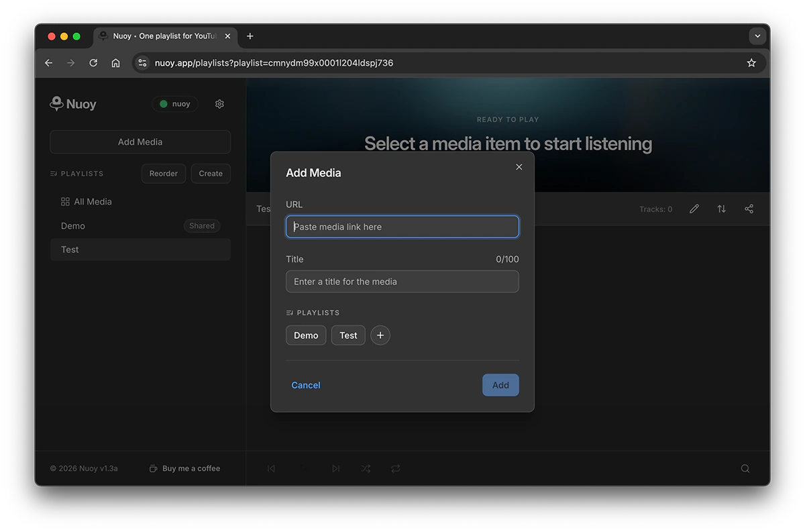The image size is (805, 532).
Task: Click the share playlist icon
Action: coord(749,209)
